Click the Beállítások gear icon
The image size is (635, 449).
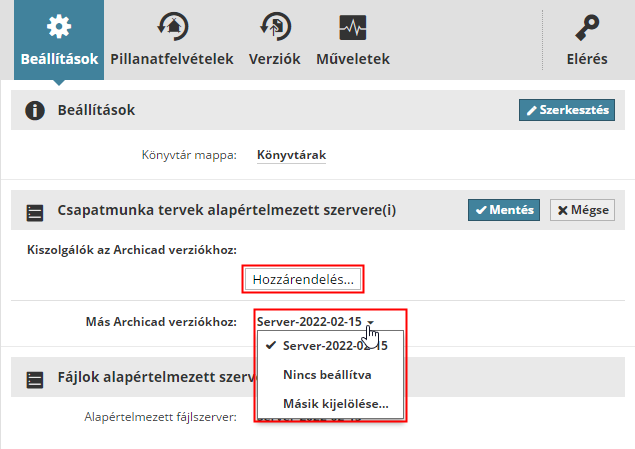(x=60, y=26)
